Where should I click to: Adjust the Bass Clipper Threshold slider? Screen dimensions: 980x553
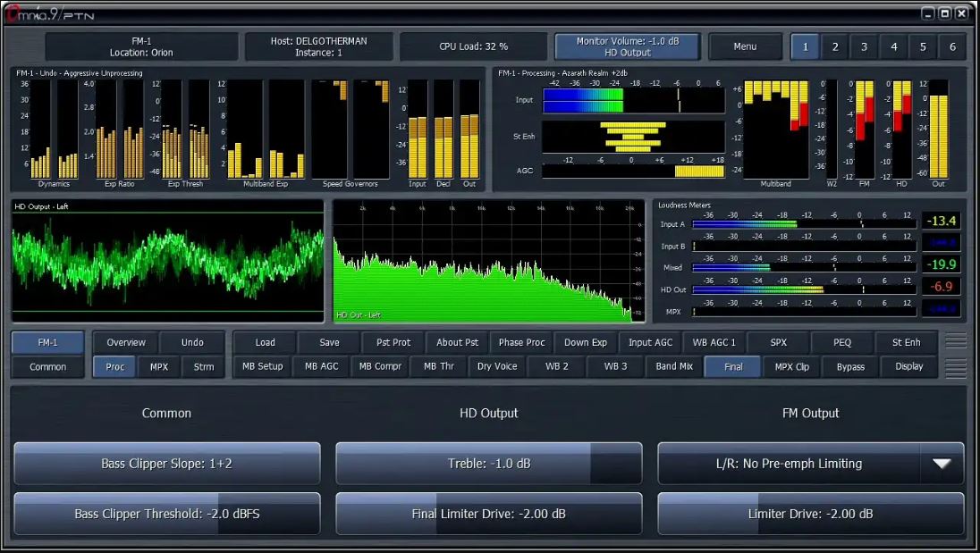point(167,514)
